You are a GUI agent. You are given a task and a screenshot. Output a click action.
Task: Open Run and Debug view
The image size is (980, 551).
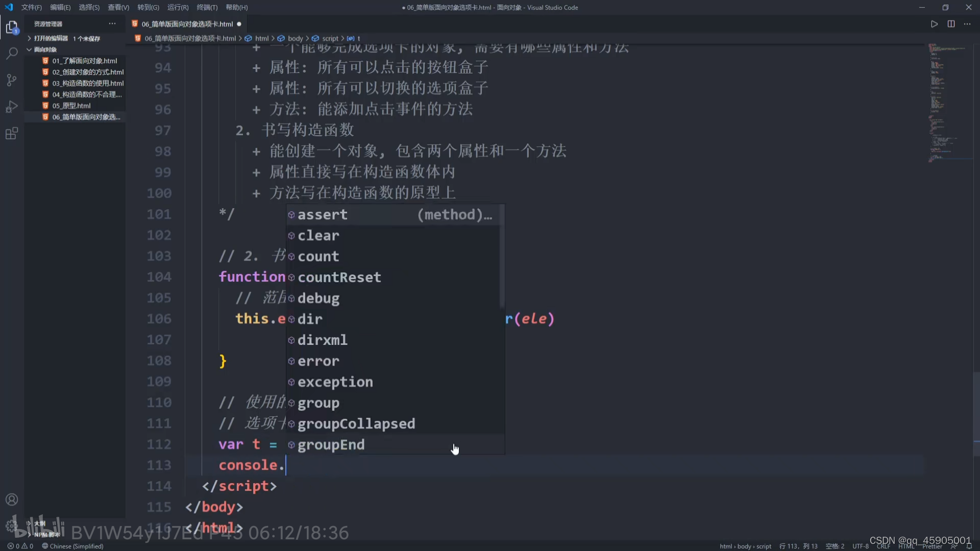12,107
